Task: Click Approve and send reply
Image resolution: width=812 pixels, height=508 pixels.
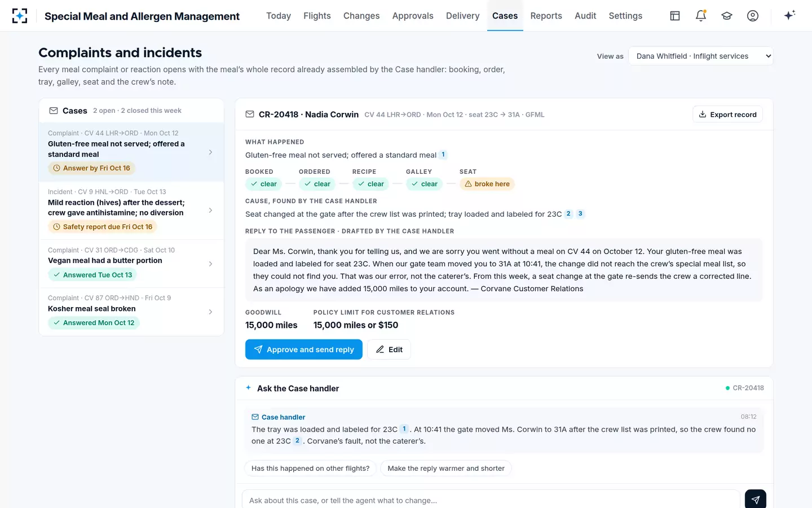Action: [x=304, y=349]
